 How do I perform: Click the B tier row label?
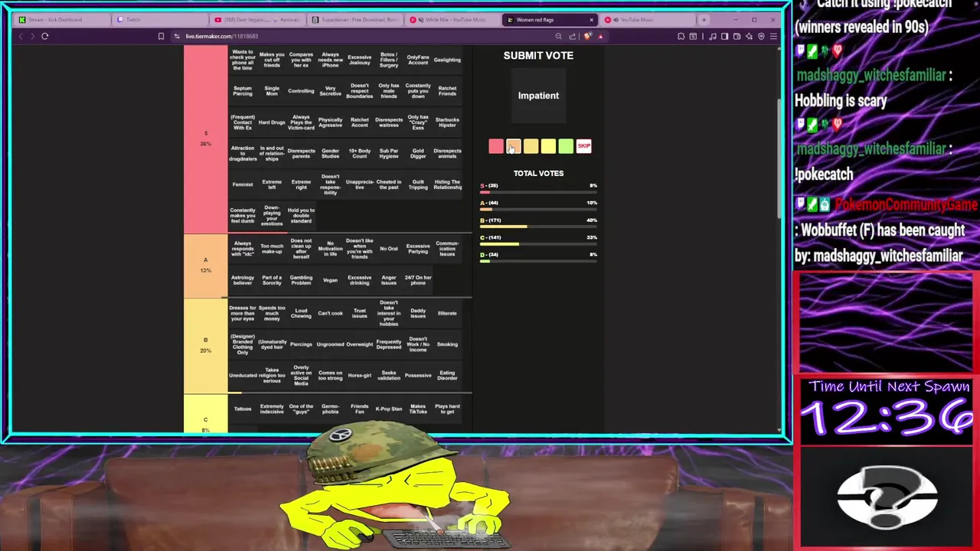coord(205,344)
